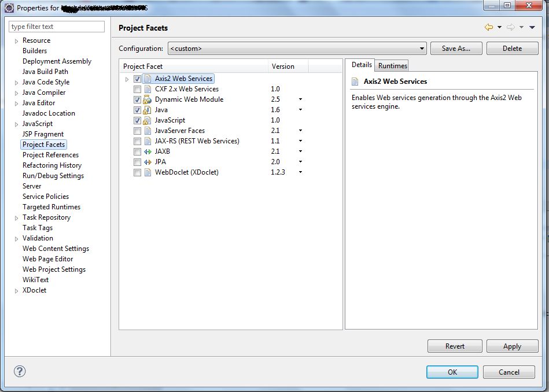Expand the Java Compiler node
This screenshot has width=549, height=392.
point(16,94)
